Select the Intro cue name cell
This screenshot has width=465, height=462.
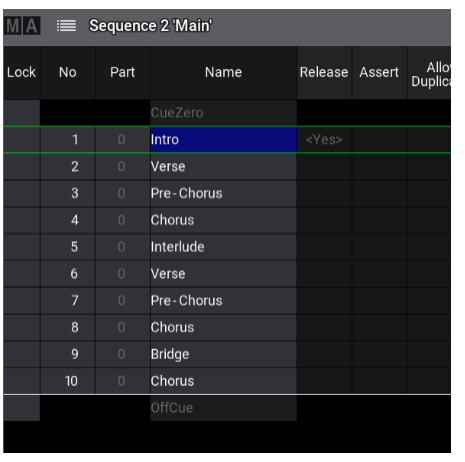[x=223, y=140]
